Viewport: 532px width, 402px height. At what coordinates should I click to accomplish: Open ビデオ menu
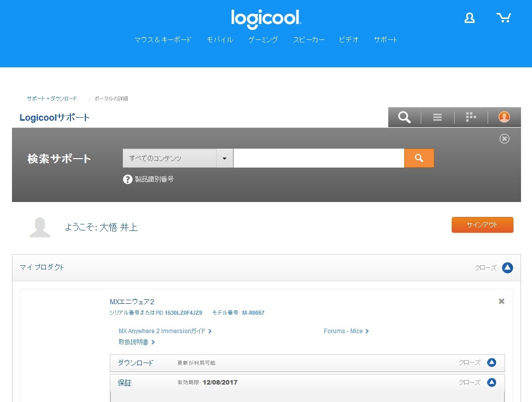(349, 40)
